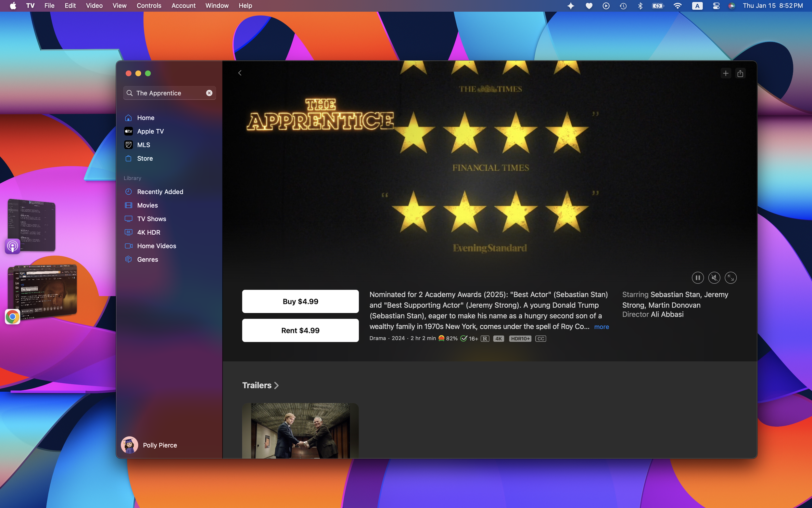Image resolution: width=812 pixels, height=508 pixels.
Task: Expand the Trailers section chevron
Action: 276,385
